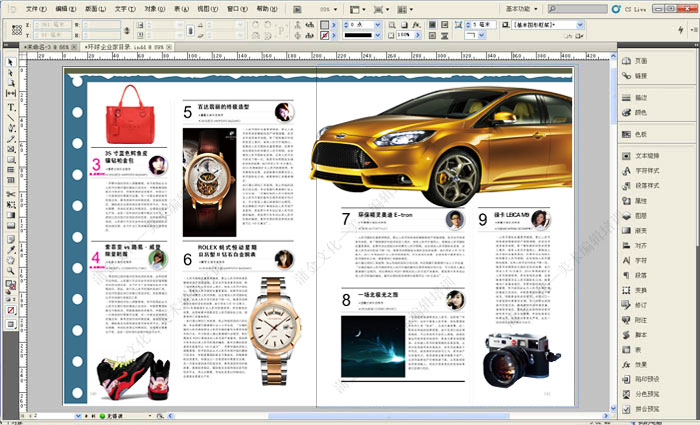700x425 pixels.
Task: Open the 链接 (Links) panel
Action: pyautogui.click(x=635, y=76)
